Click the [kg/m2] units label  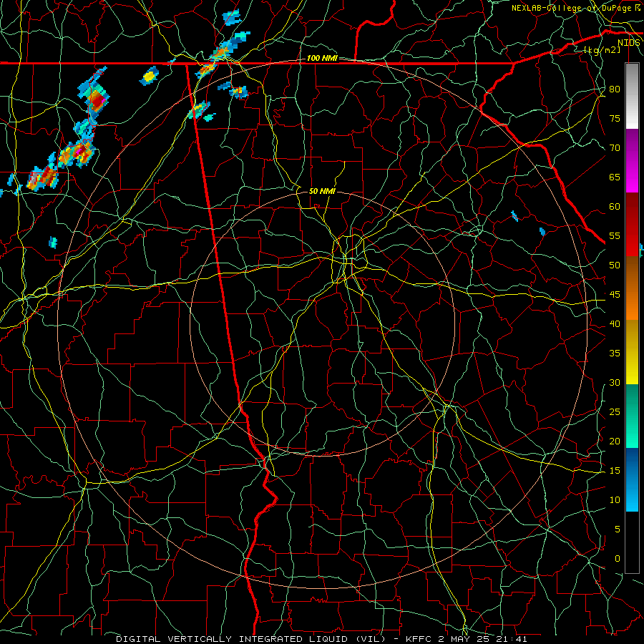(x=602, y=50)
